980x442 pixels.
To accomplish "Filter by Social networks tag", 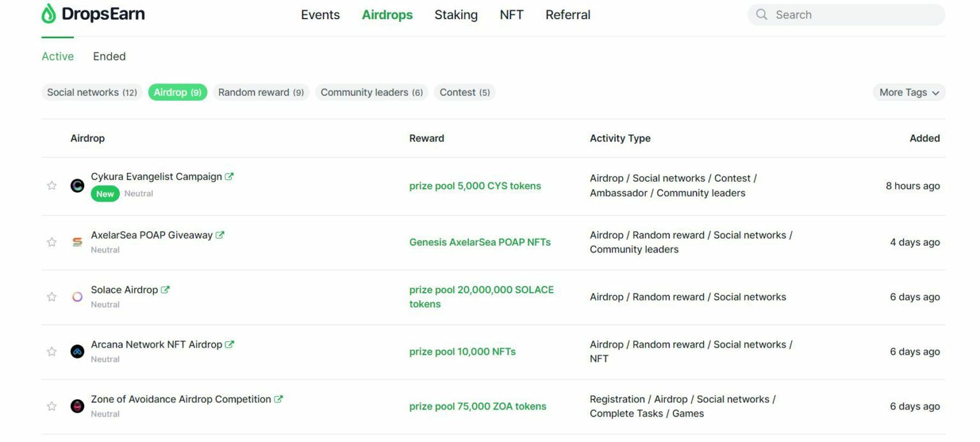I will tap(92, 92).
